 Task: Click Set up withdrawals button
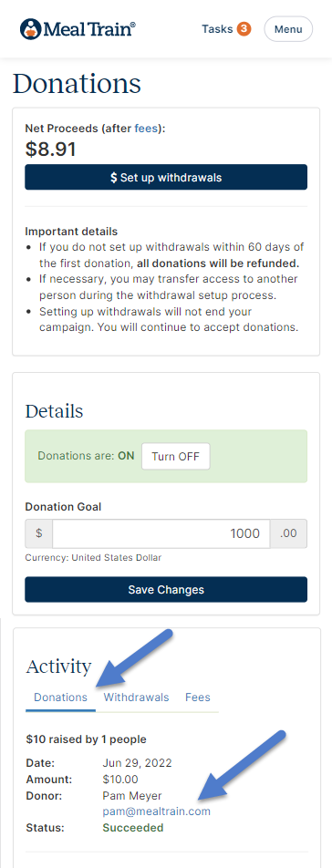click(166, 177)
